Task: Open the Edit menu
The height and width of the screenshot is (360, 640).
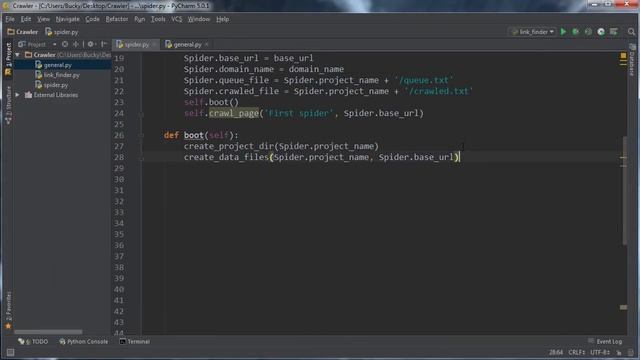Action: (x=26, y=19)
